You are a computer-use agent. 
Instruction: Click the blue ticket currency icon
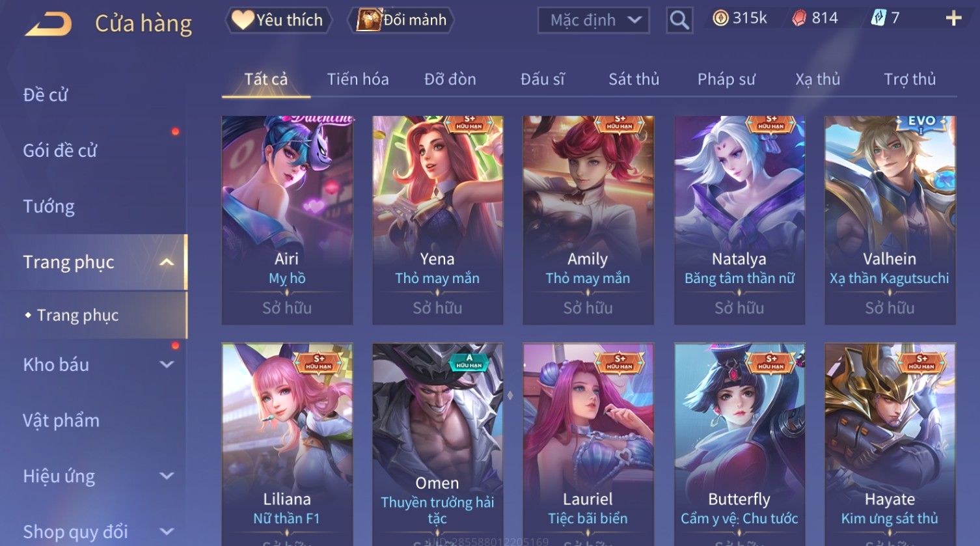(878, 18)
